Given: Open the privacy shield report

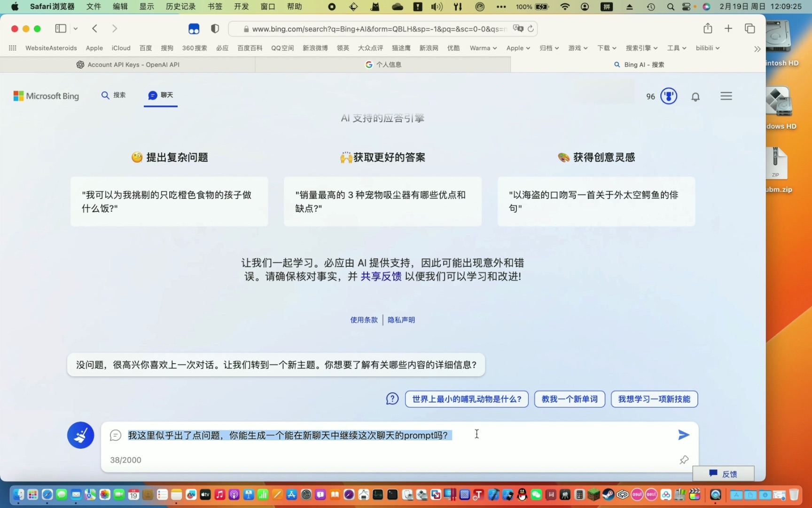Looking at the screenshot, I should 215,29.
